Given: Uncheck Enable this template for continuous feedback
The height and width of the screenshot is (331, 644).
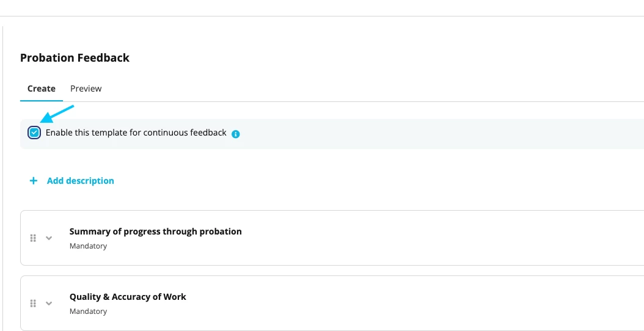Looking at the screenshot, I should [34, 133].
